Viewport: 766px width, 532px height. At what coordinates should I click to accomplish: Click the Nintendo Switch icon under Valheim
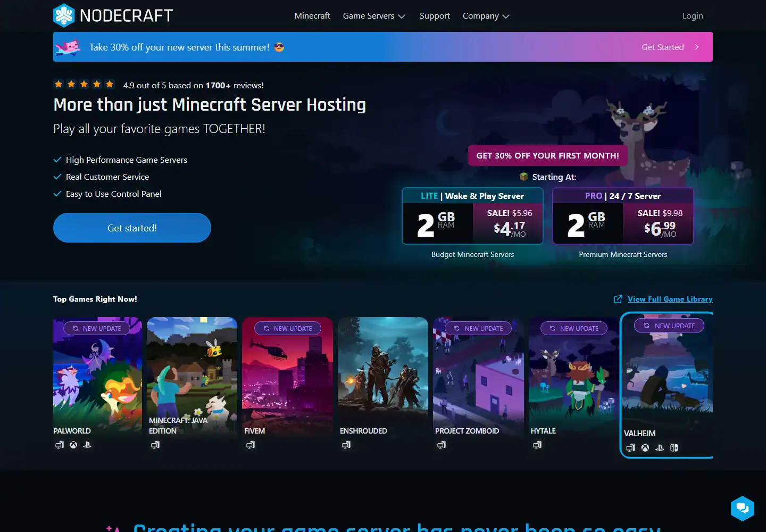674,448
